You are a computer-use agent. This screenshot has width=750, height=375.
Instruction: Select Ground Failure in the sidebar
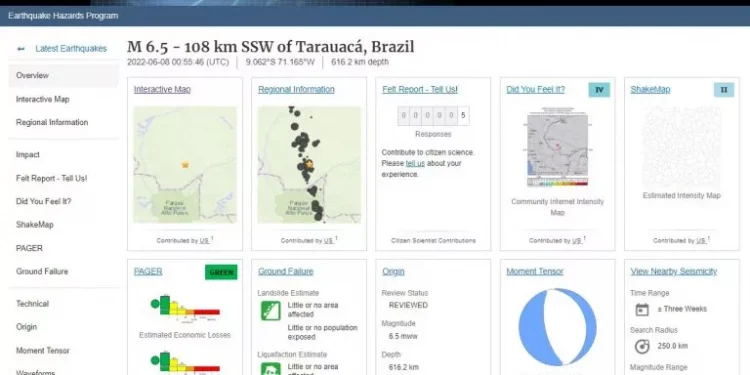tap(42, 272)
